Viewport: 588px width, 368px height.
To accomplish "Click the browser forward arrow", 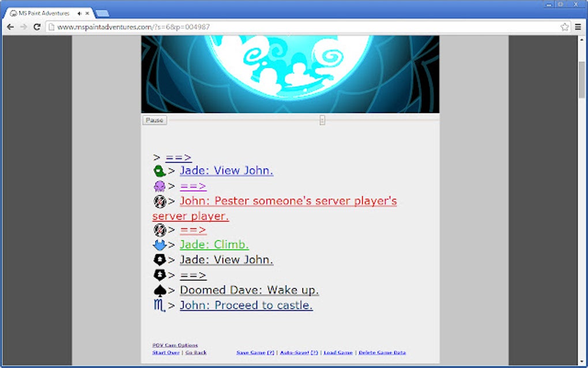I will point(24,27).
